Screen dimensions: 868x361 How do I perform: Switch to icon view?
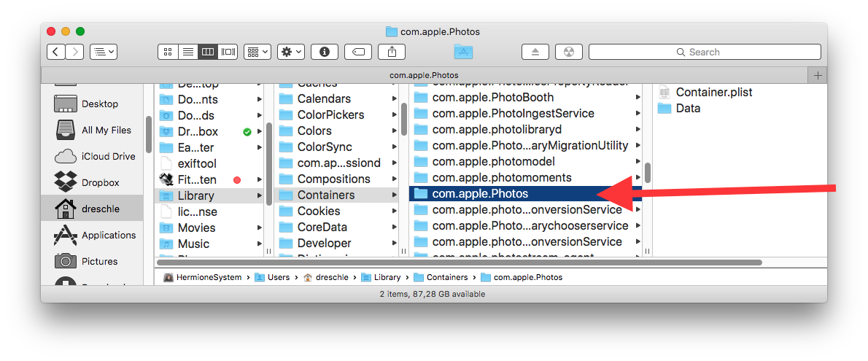point(168,52)
